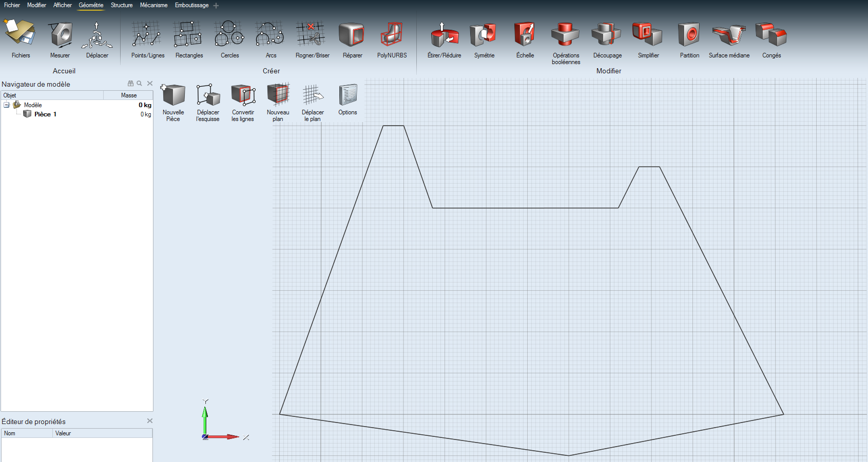
Task: Open Opérations booléennes tool
Action: click(x=566, y=34)
